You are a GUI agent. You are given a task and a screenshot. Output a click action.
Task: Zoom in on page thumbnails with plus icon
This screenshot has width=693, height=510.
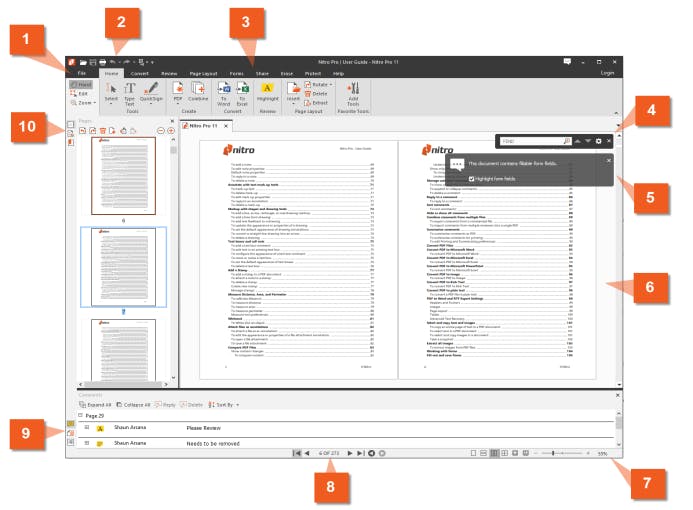(171, 131)
